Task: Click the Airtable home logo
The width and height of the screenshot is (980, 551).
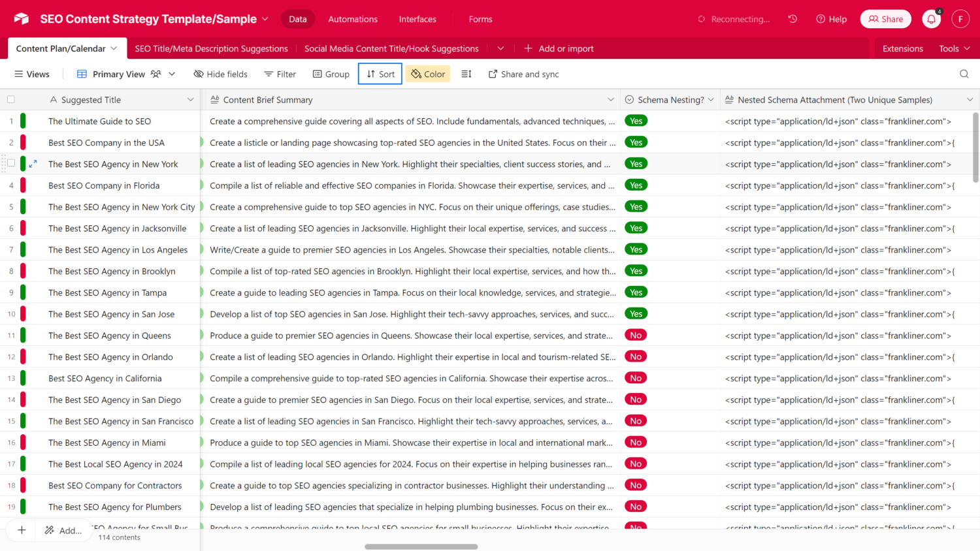Action: pyautogui.click(x=22, y=19)
